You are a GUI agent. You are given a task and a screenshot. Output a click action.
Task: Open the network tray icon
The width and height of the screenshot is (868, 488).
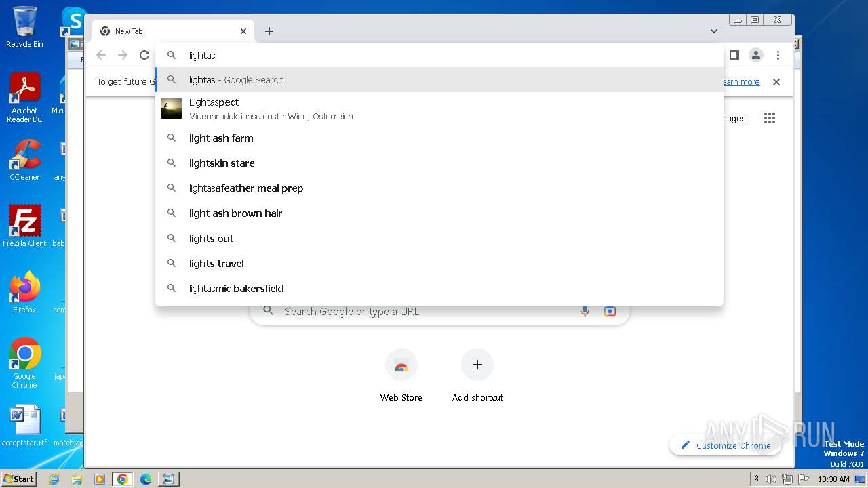(787, 479)
